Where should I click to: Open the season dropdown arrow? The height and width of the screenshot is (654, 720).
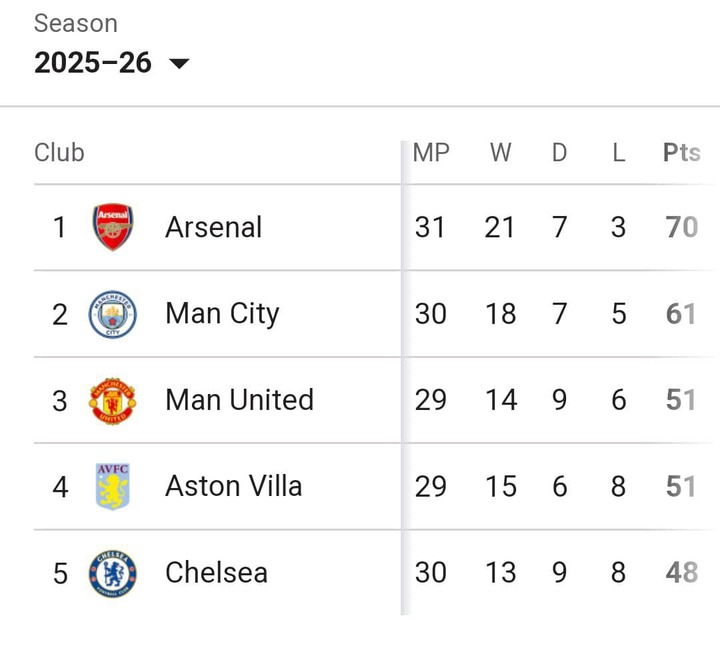(x=179, y=64)
